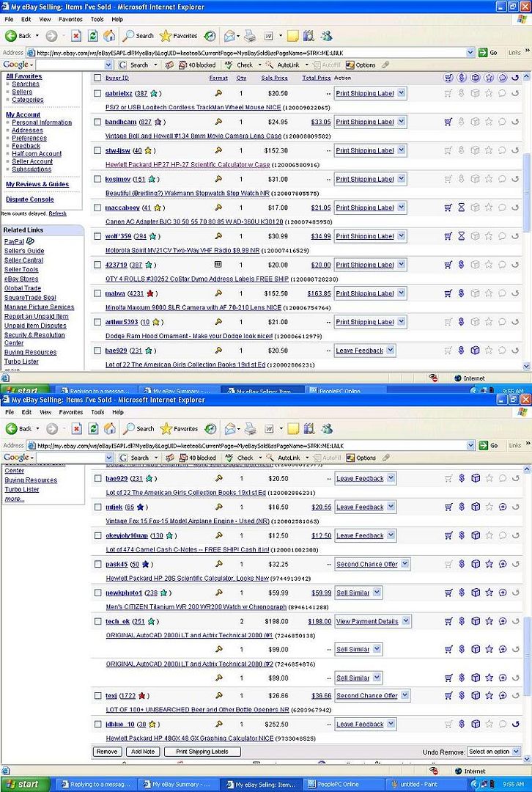Click the speech bubble icon in the kosimov row
Viewport: 532px width, 792px height.
click(x=502, y=179)
